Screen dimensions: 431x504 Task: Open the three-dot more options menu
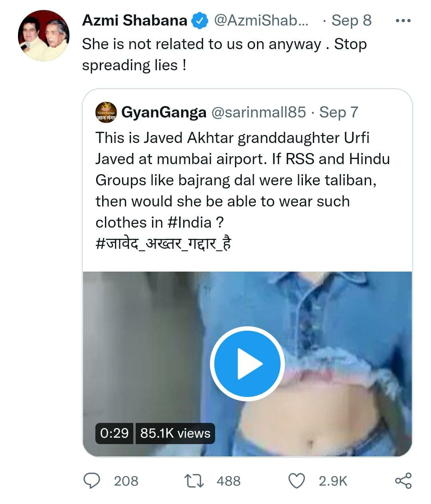tap(403, 21)
